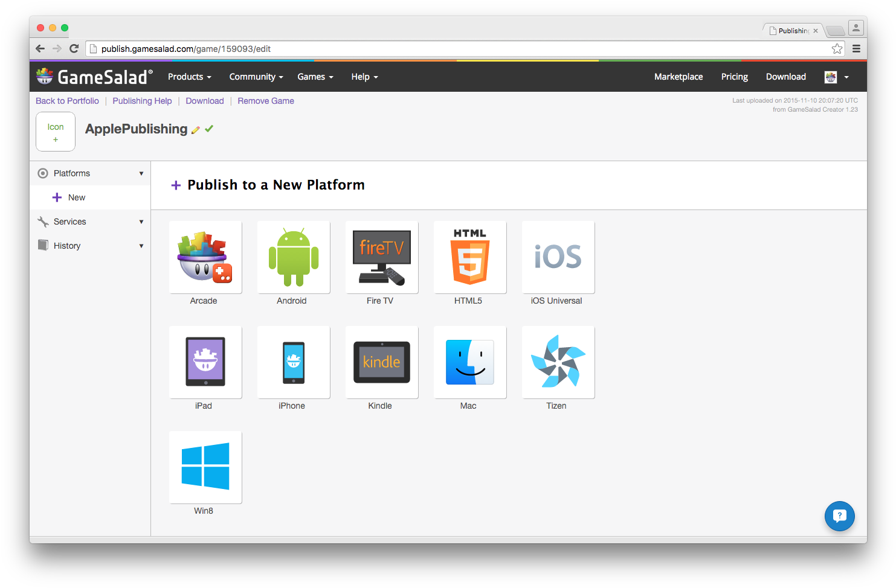This screenshot has width=896, height=588.
Task: Click the purple Download link
Action: (x=205, y=101)
